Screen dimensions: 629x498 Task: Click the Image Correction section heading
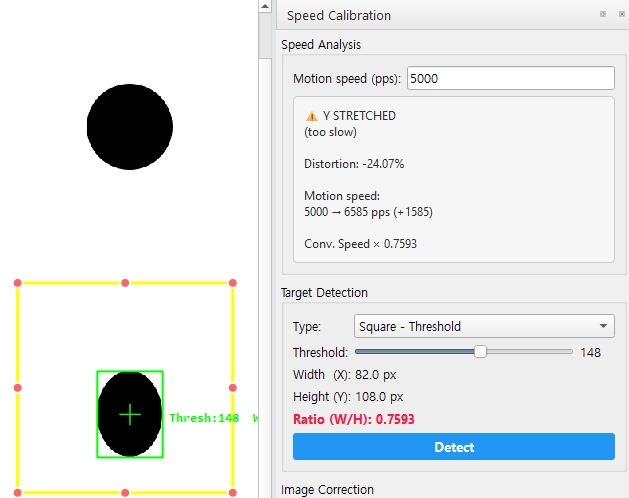point(327,490)
